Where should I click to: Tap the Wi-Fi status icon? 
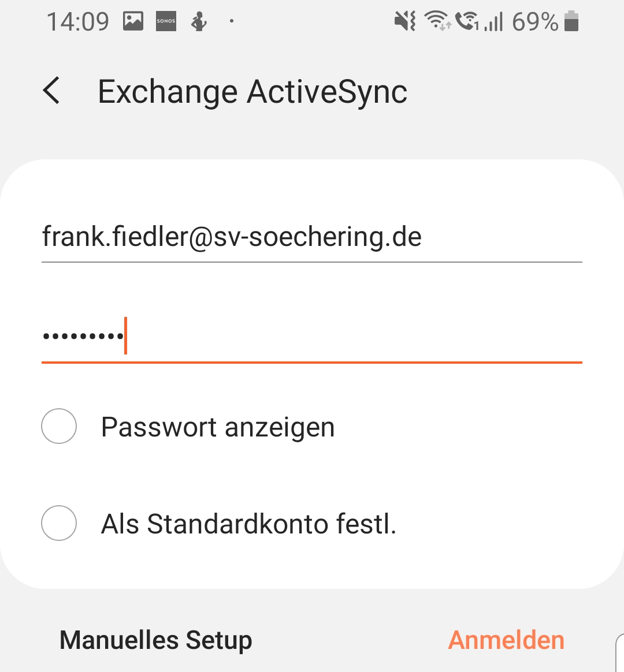tap(437, 21)
